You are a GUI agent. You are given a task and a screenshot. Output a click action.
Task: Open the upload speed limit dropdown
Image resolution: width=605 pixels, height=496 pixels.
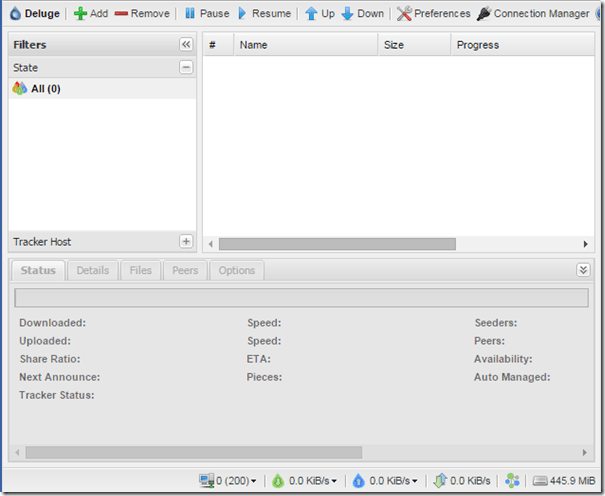point(385,481)
